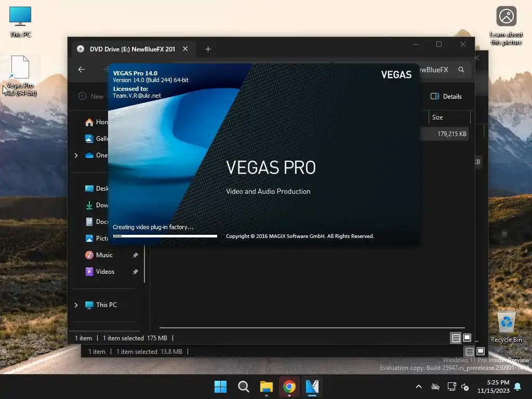Image resolution: width=532 pixels, height=399 pixels.
Task: Open Google Chrome from the taskbar
Action: (x=289, y=387)
